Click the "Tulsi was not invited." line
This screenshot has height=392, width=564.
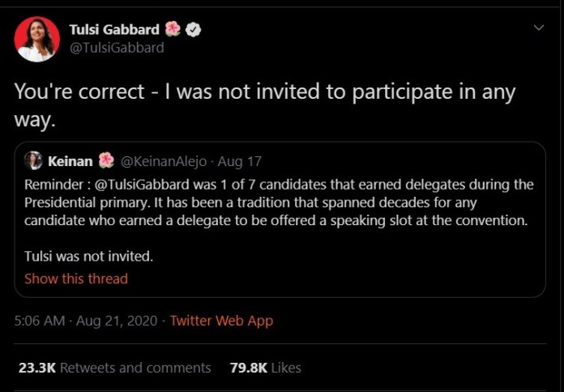pyautogui.click(x=88, y=258)
